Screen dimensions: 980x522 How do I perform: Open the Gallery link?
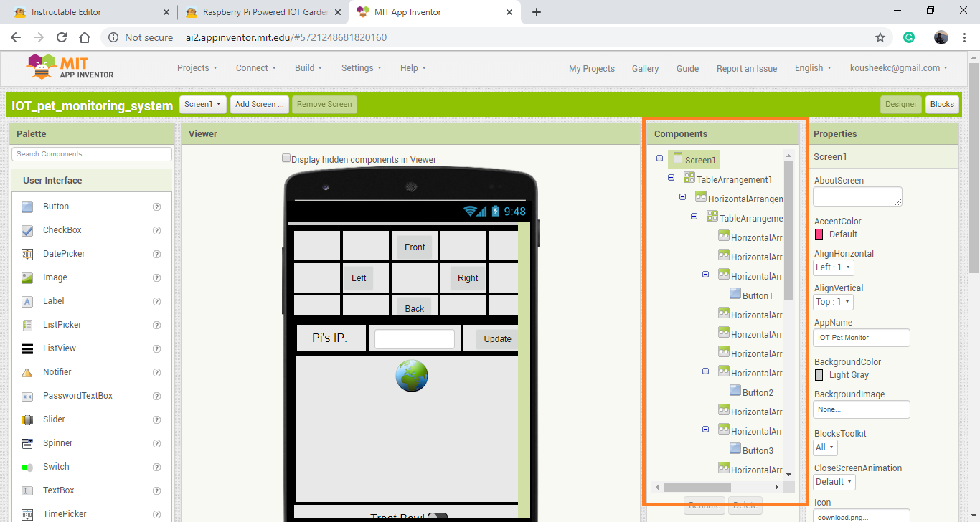(646, 69)
